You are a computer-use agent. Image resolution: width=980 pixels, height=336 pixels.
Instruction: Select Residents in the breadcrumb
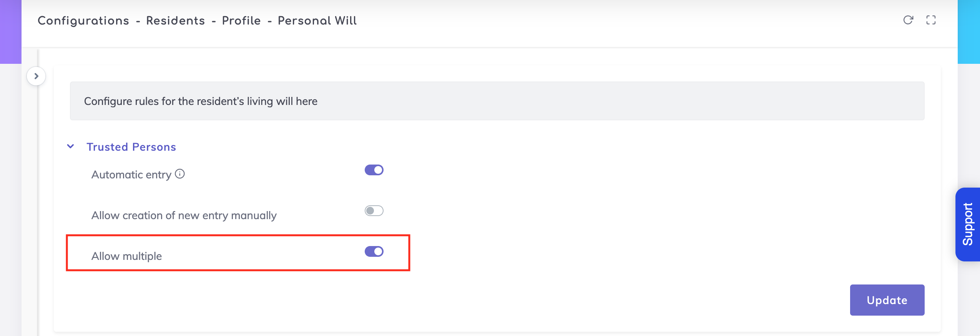pyautogui.click(x=175, y=21)
